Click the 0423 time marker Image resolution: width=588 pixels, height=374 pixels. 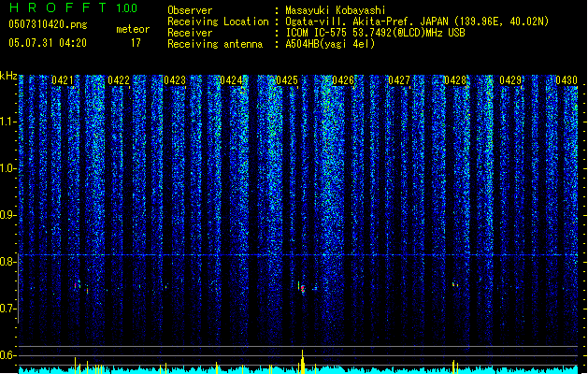(175, 80)
